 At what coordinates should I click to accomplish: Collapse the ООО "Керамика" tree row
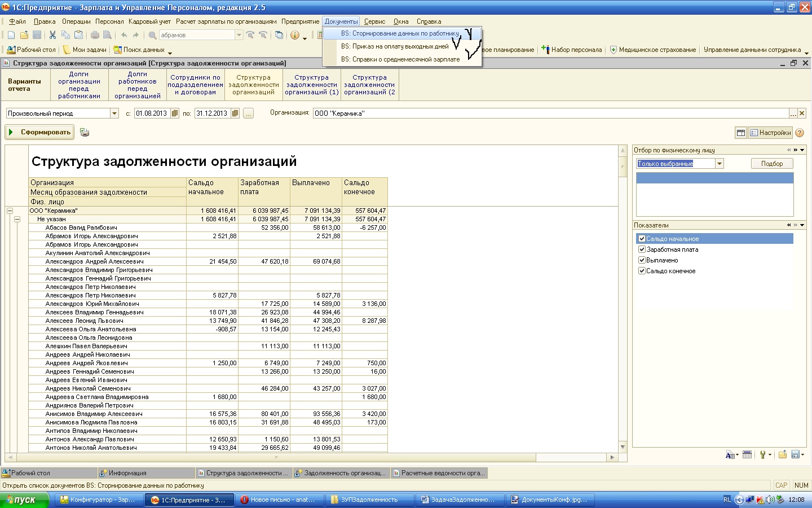click(x=10, y=211)
